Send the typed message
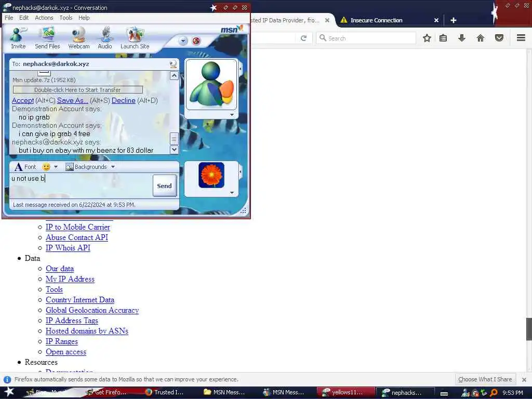 click(x=165, y=185)
